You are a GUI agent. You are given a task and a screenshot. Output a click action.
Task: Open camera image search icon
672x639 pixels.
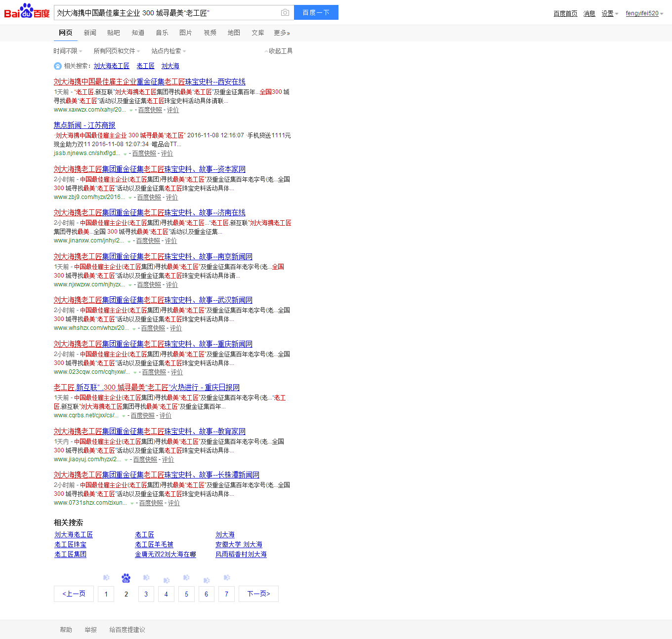[285, 12]
